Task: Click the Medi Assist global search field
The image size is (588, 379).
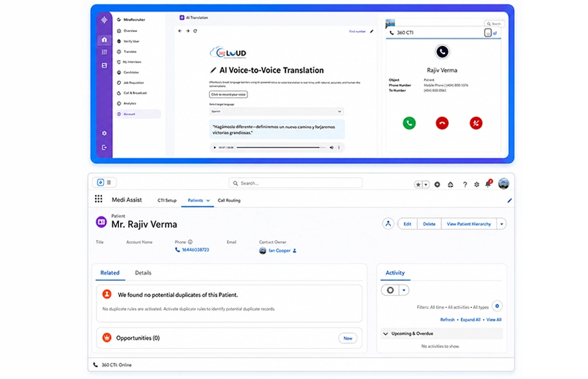Action: pyautogui.click(x=295, y=183)
